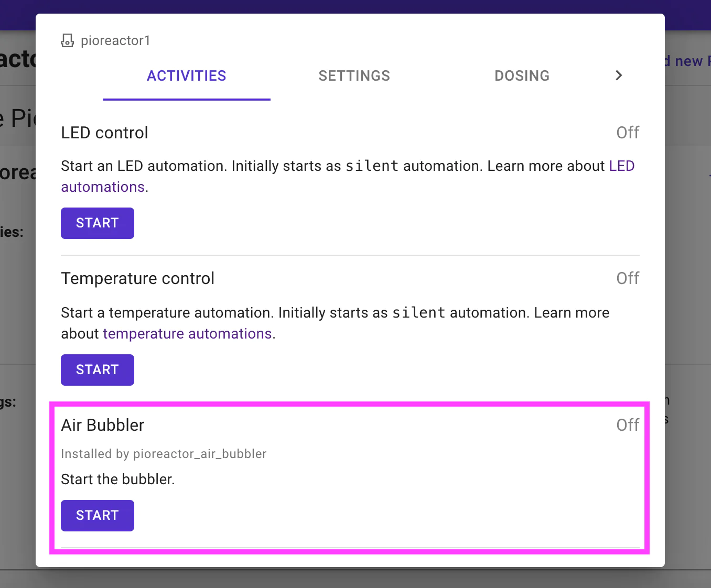The image size is (711, 588).
Task: Click the Temperature control heading
Action: (x=137, y=278)
